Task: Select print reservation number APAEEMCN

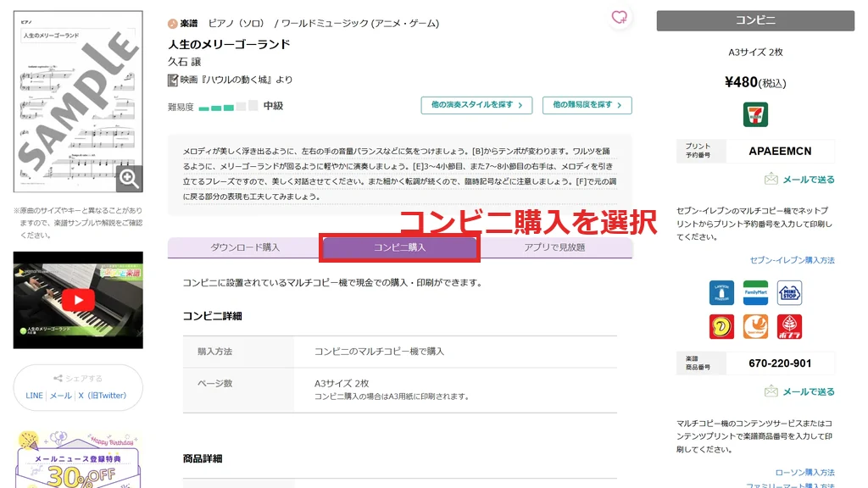Action: pyautogui.click(x=780, y=151)
